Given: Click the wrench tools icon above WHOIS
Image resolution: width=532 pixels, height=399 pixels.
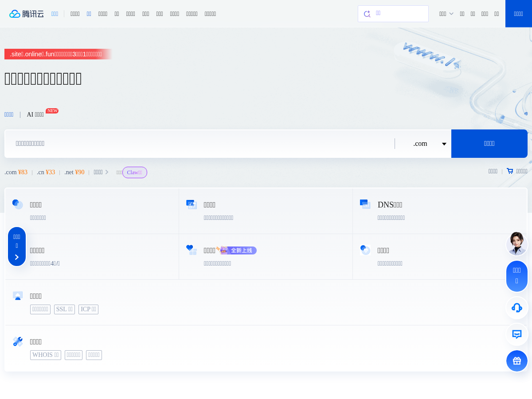Looking at the screenshot, I should click(x=18, y=341).
